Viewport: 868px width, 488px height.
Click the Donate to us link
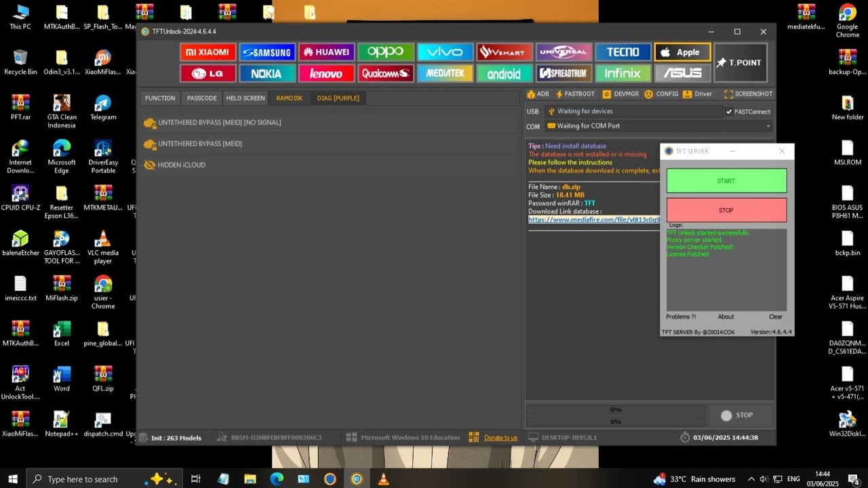(500, 438)
